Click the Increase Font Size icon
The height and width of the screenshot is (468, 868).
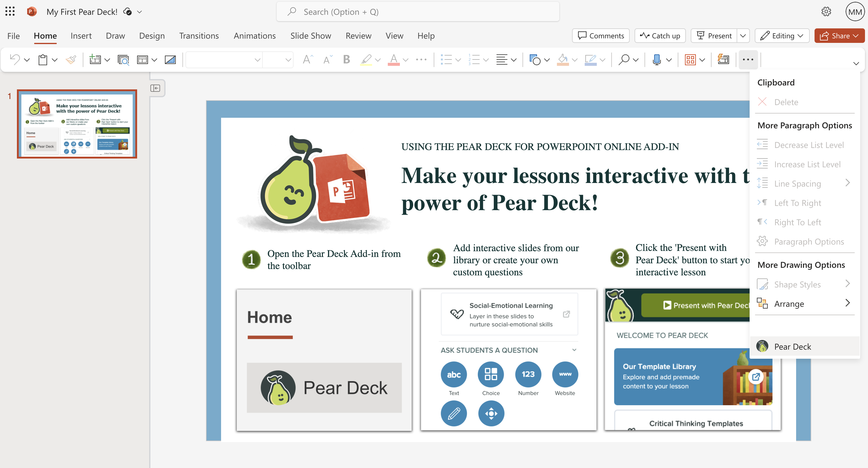(x=307, y=60)
